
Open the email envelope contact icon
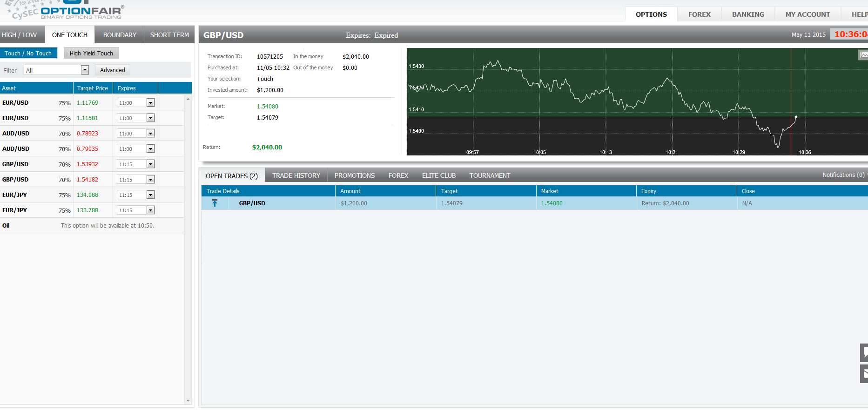864,373
